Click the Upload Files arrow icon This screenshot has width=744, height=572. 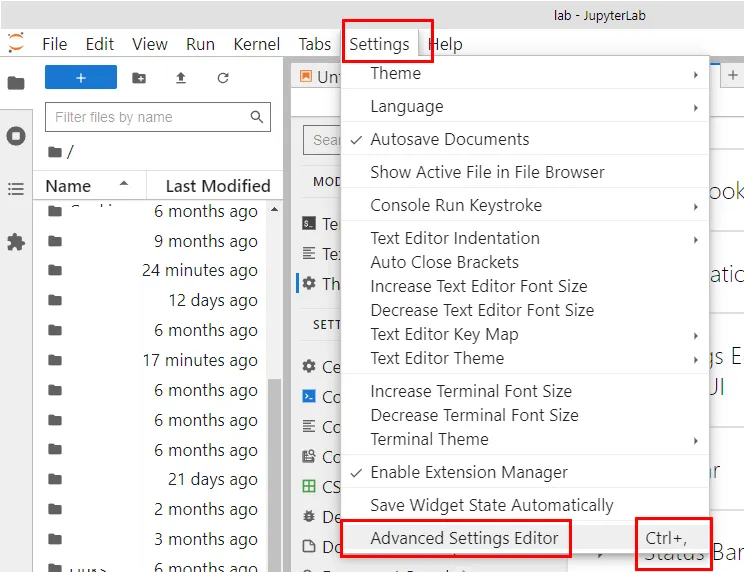click(181, 78)
